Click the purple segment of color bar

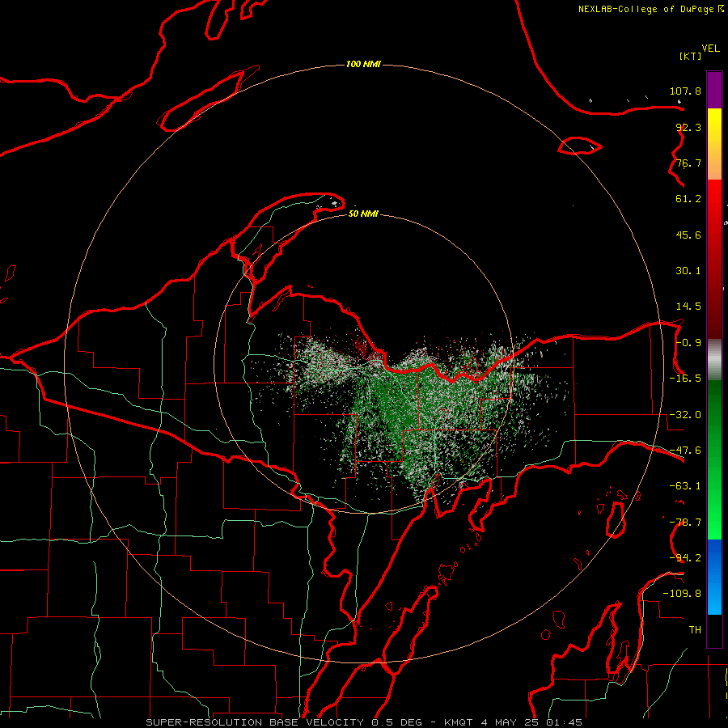(x=714, y=90)
